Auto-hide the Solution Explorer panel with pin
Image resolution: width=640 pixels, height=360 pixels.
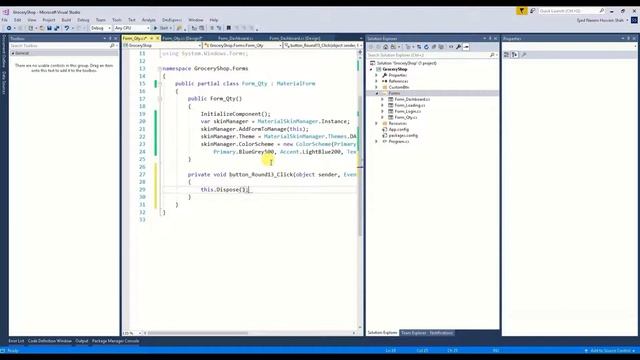(x=490, y=38)
